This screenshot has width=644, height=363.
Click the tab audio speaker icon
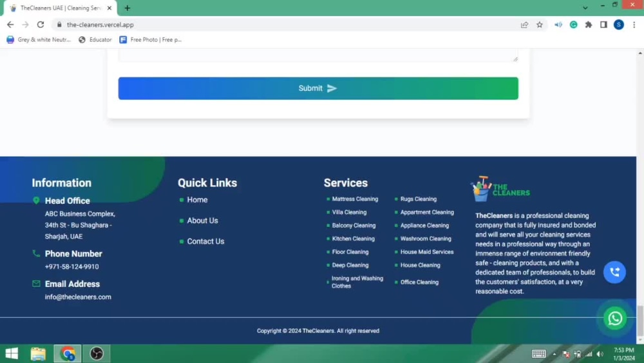[x=558, y=25]
